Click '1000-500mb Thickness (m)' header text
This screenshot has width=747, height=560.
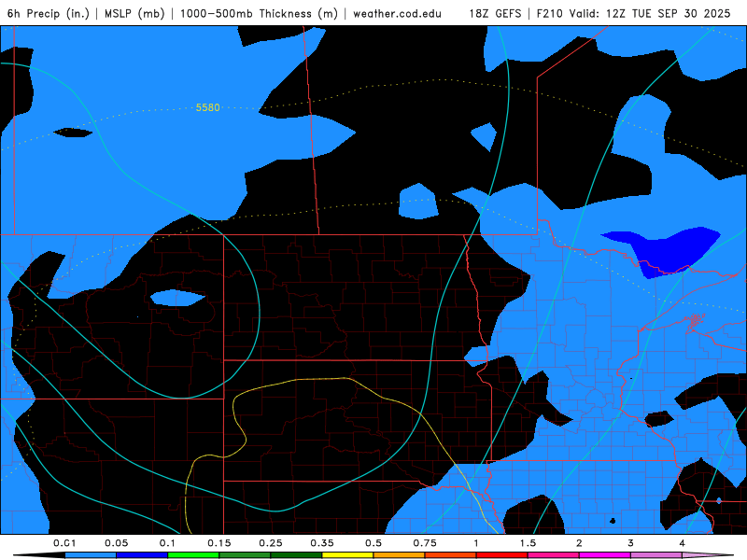coord(260,13)
